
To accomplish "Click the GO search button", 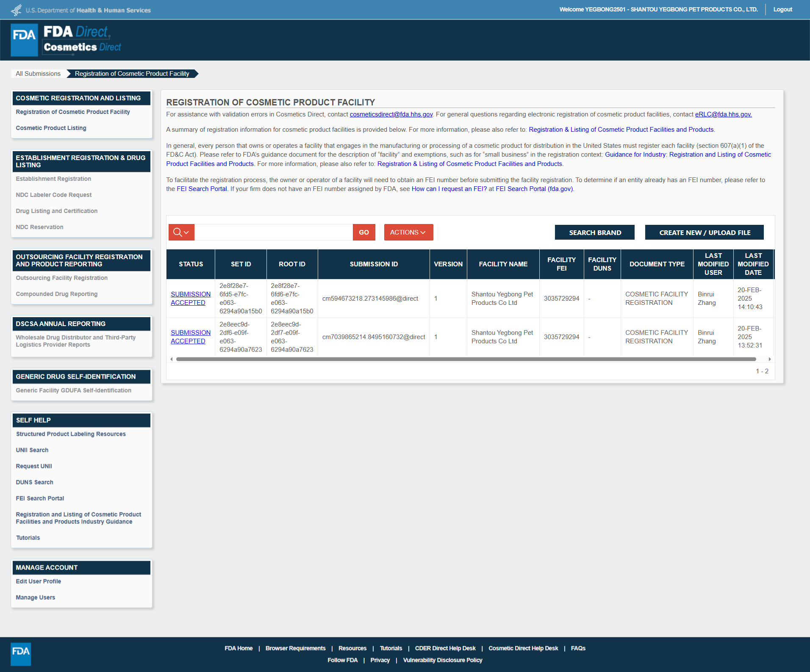I will pyautogui.click(x=364, y=232).
